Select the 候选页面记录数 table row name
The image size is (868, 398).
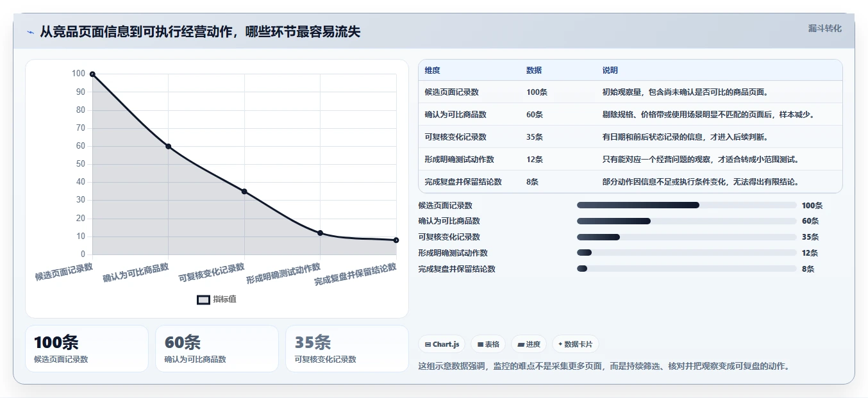coord(451,92)
